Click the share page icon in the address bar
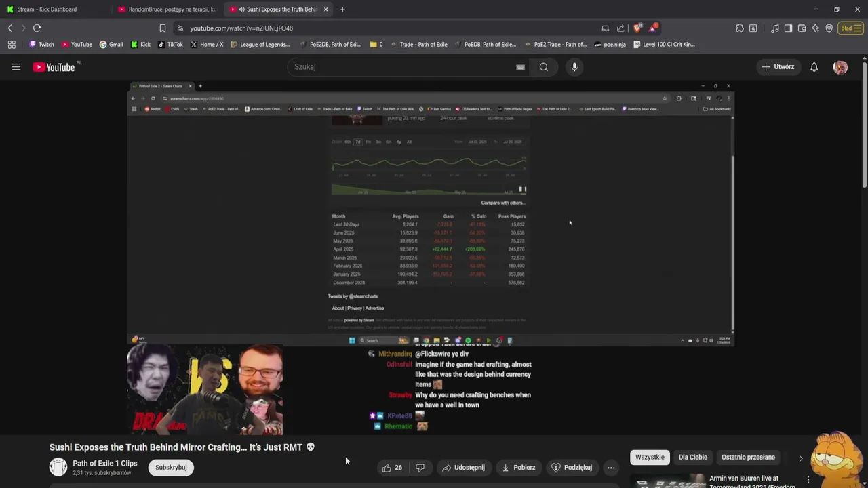 pyautogui.click(x=620, y=28)
